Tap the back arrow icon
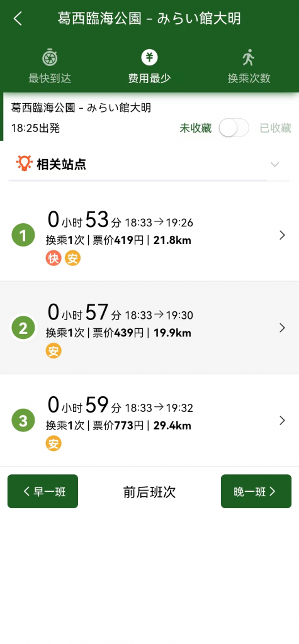299x644 pixels. click(18, 19)
